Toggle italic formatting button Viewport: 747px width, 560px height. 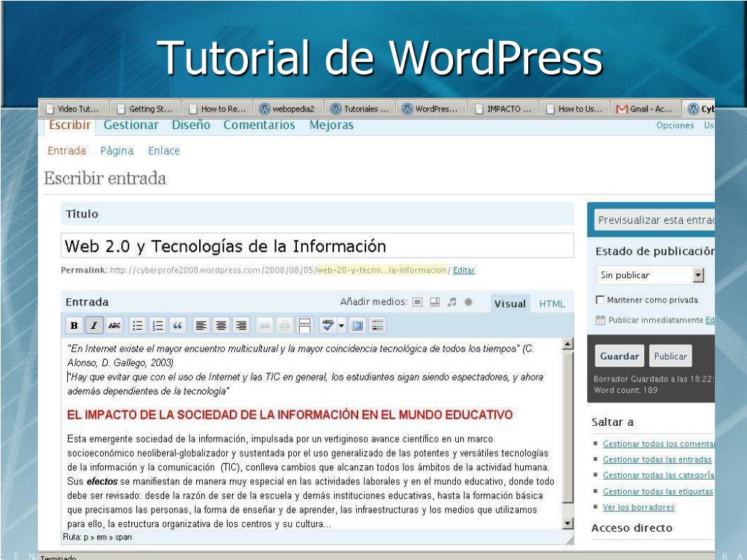click(x=94, y=326)
